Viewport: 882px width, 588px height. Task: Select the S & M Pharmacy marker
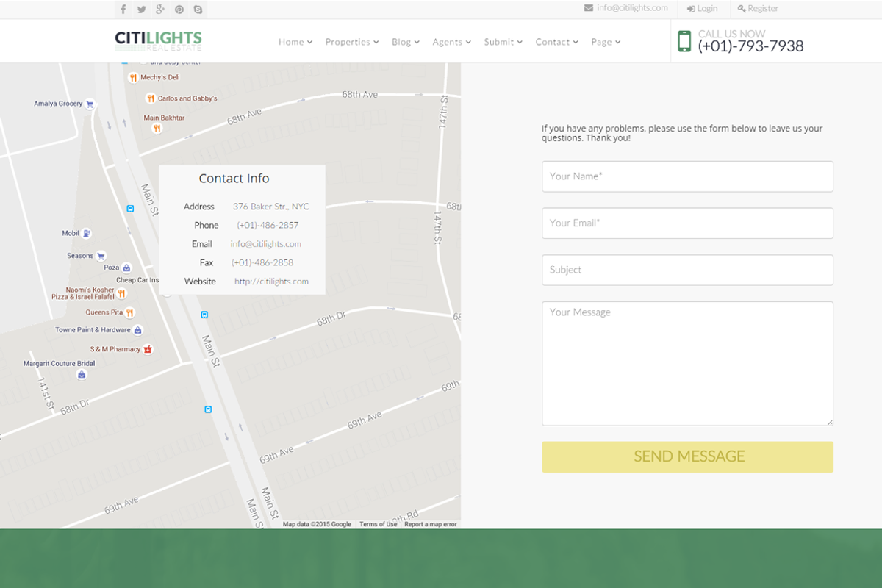click(148, 349)
